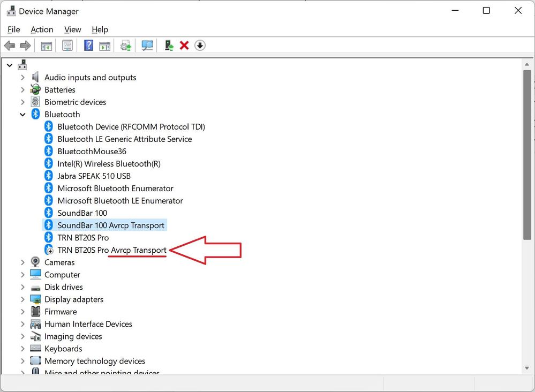Click the Cameras webcam icon
Screen dimensions: 535x392
pyautogui.click(x=35, y=262)
